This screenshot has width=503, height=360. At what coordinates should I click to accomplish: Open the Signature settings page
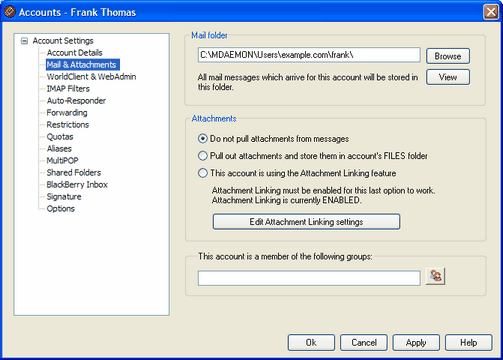pos(64,197)
